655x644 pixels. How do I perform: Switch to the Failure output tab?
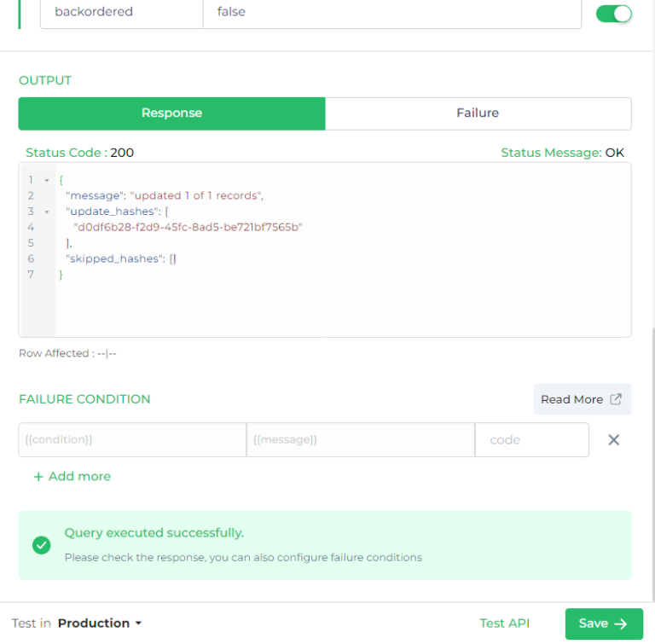[478, 113]
